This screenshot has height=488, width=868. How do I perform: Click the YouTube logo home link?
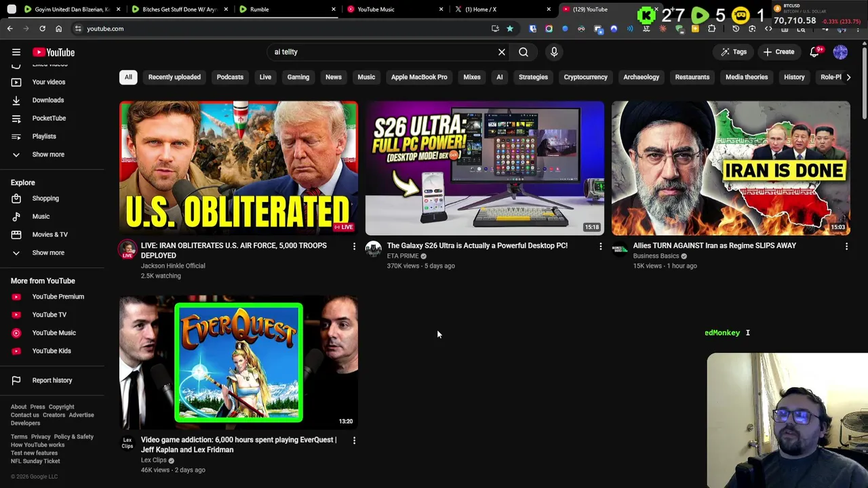pos(54,52)
